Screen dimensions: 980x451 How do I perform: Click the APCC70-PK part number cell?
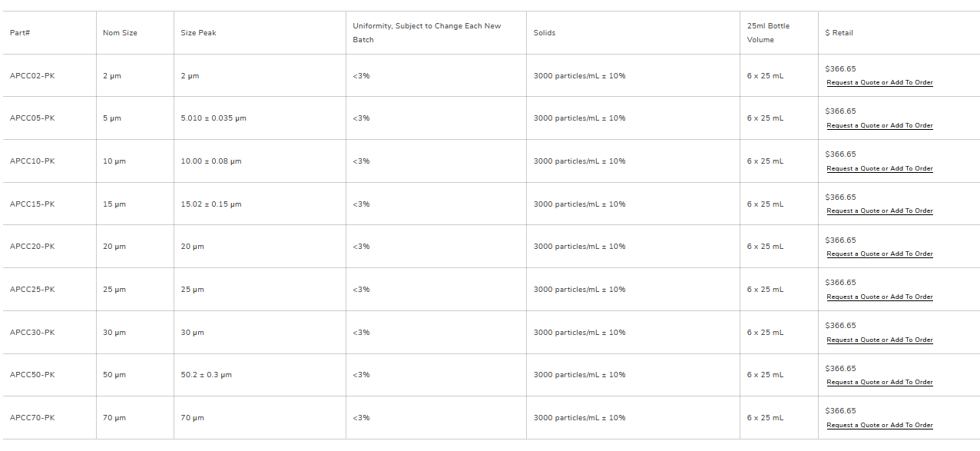(x=32, y=418)
